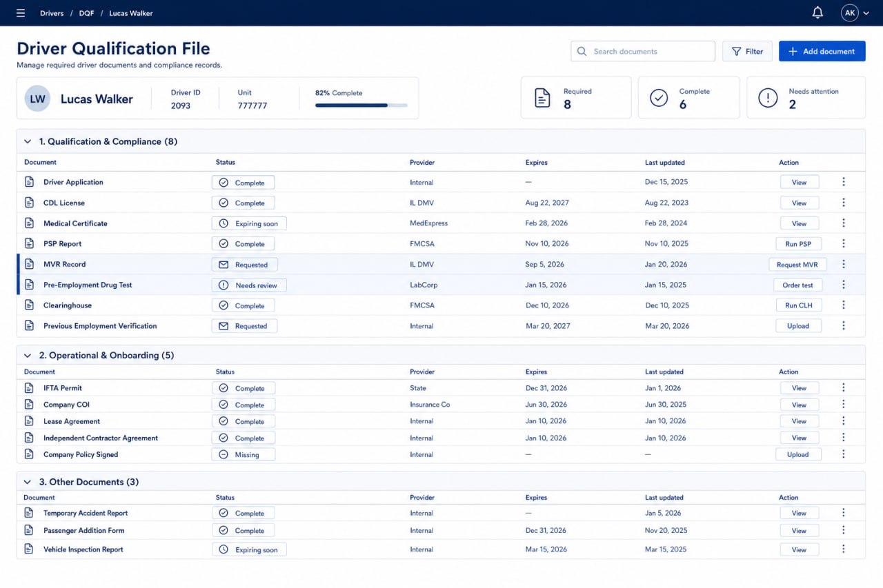The height and width of the screenshot is (588, 883).
Task: Click the Needs attention alert icon
Action: coord(768,98)
